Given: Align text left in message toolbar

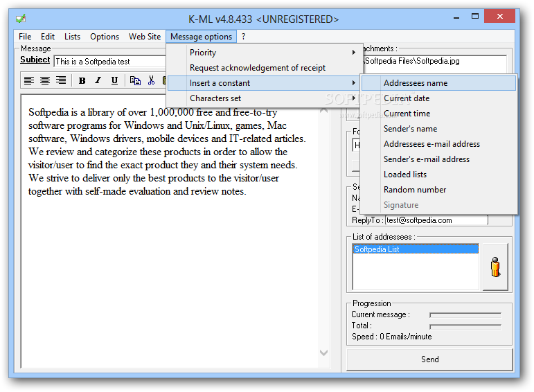Looking at the screenshot, I should point(29,81).
